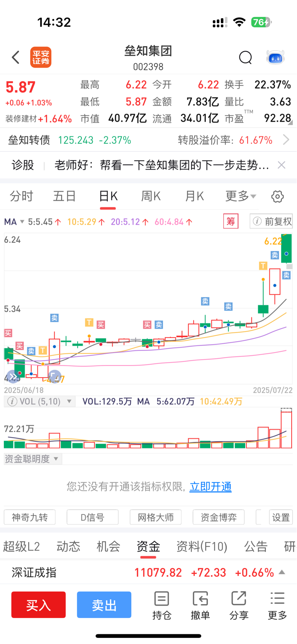Select the 日K tab
Image resolution: width=297 pixels, height=644 pixels.
tap(108, 196)
